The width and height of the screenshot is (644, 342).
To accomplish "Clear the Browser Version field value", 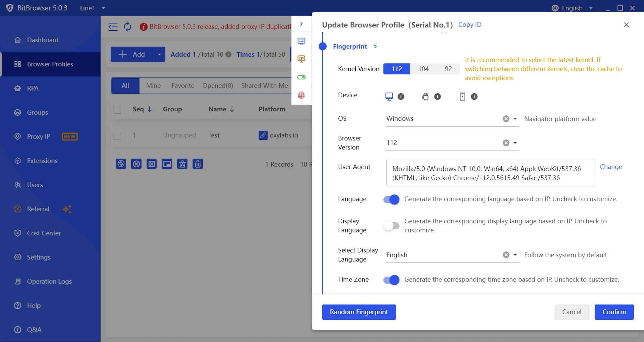I will (x=506, y=143).
